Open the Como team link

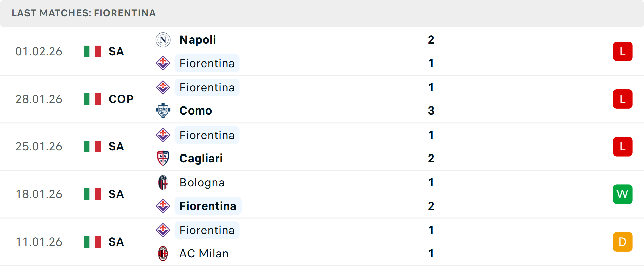(x=196, y=110)
